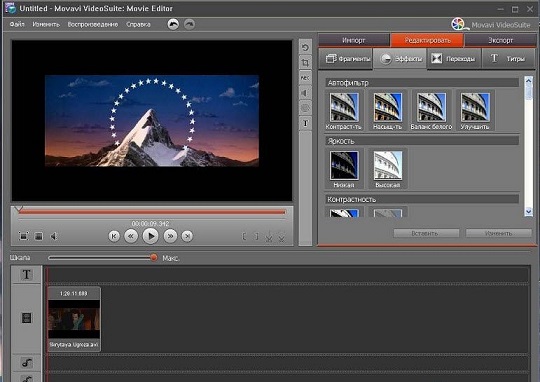540x382 pixels.
Task: Click the playhead marker on seek bar
Action: click(x=19, y=209)
